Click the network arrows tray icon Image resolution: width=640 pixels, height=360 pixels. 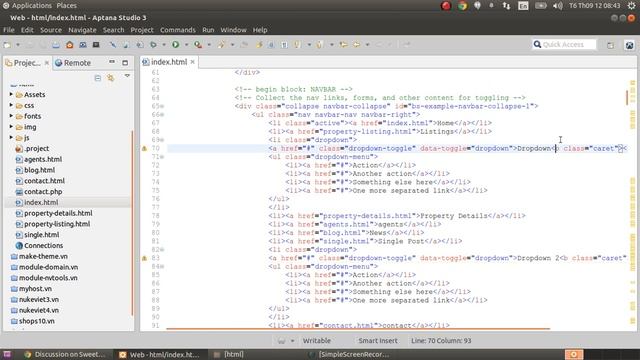coord(507,6)
